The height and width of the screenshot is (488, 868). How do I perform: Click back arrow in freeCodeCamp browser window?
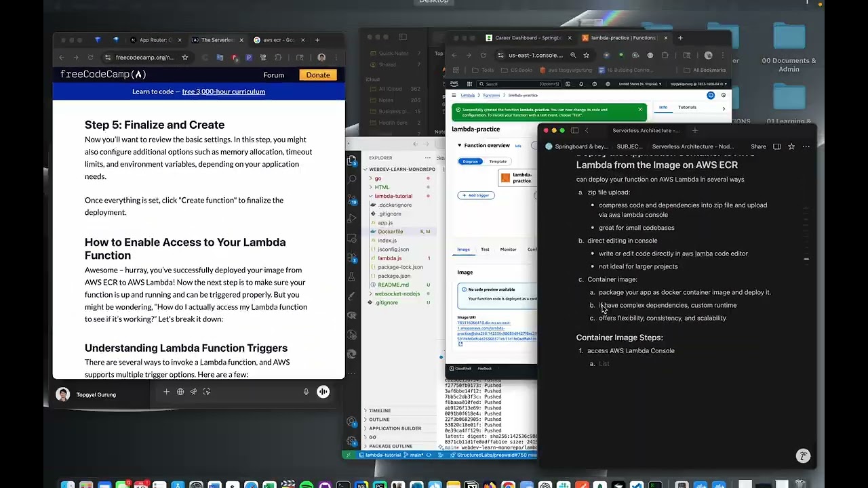[x=62, y=58]
